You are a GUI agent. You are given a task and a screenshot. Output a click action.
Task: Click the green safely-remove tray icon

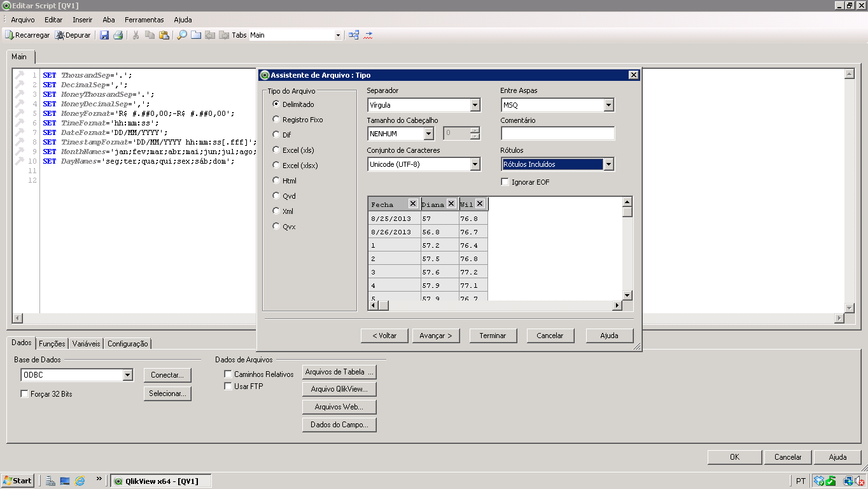[831, 481]
